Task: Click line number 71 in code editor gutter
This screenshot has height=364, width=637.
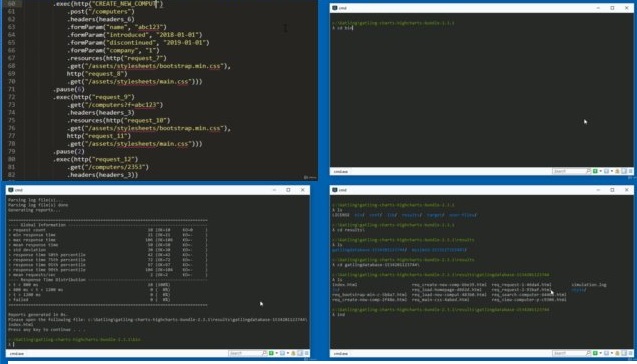Action: 11,89
